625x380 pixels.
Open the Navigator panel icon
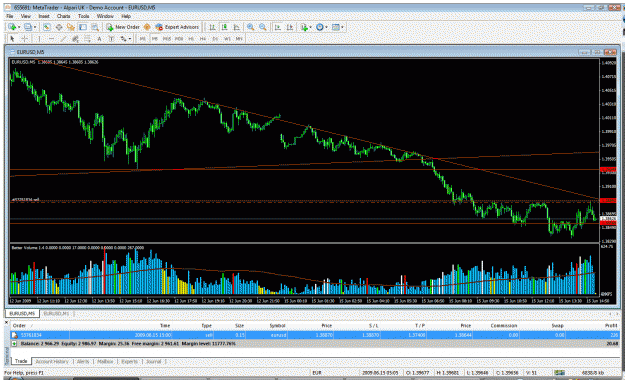point(71,27)
